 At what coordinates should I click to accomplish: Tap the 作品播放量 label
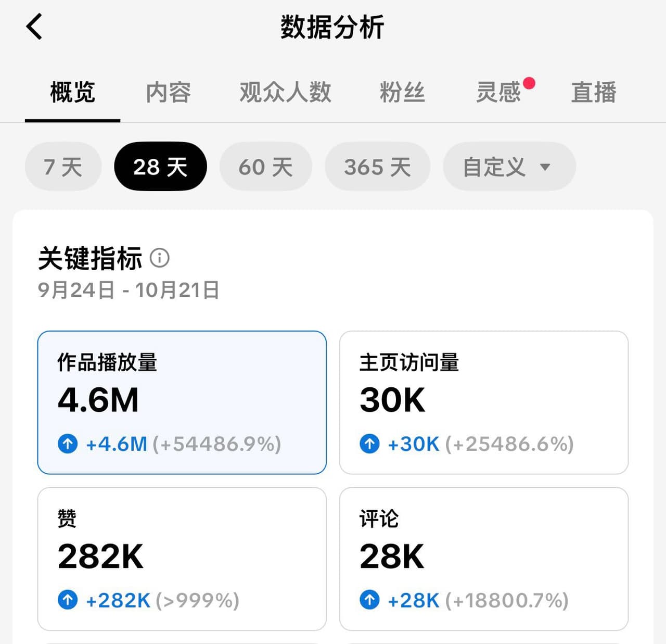tap(107, 362)
